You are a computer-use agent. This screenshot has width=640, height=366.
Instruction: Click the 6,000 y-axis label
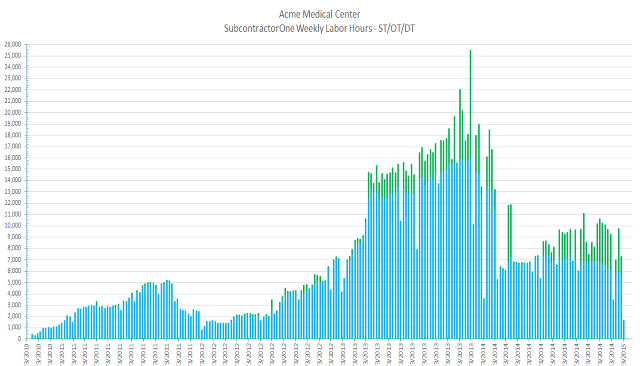(14, 271)
